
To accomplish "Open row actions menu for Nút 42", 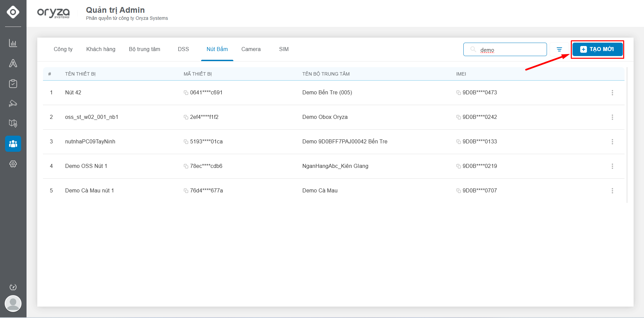I will (x=612, y=93).
